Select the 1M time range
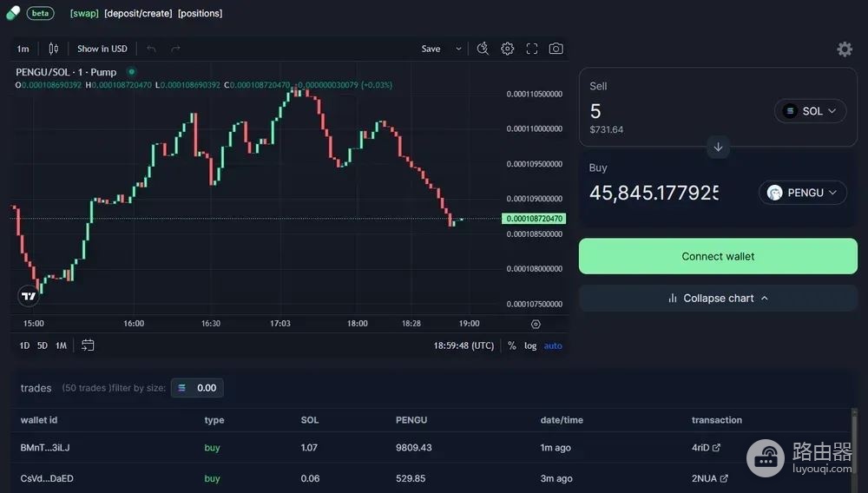Screen dimensions: 868x493 [61, 345]
